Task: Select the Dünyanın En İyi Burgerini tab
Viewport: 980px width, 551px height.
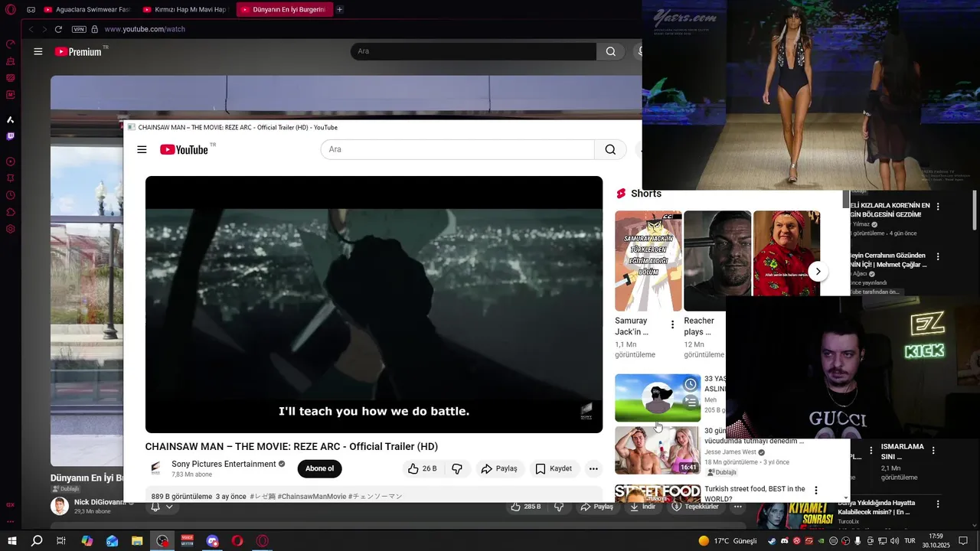Action: pos(284,10)
